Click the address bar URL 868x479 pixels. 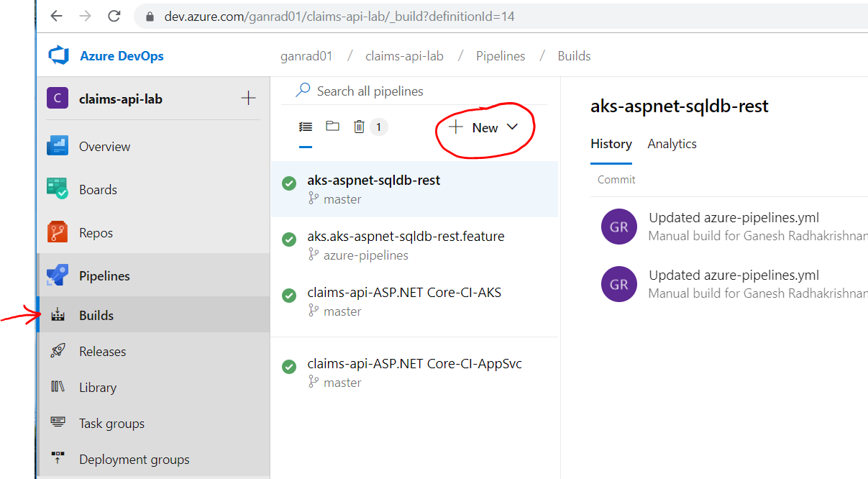[339, 16]
